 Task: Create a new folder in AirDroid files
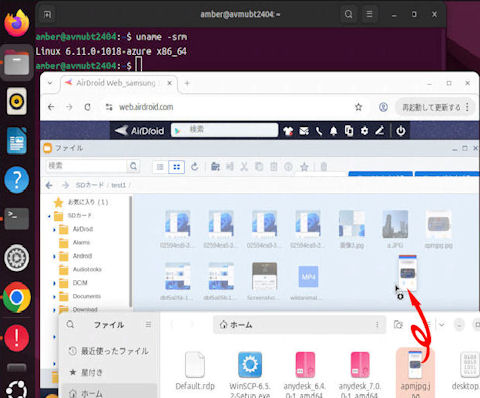pos(215,167)
